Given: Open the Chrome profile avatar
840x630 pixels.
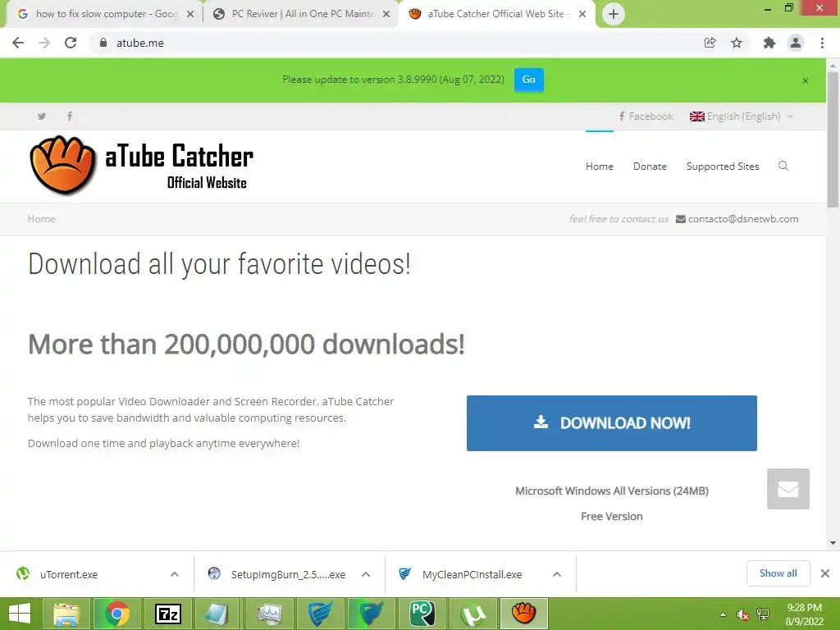Looking at the screenshot, I should click(x=796, y=43).
